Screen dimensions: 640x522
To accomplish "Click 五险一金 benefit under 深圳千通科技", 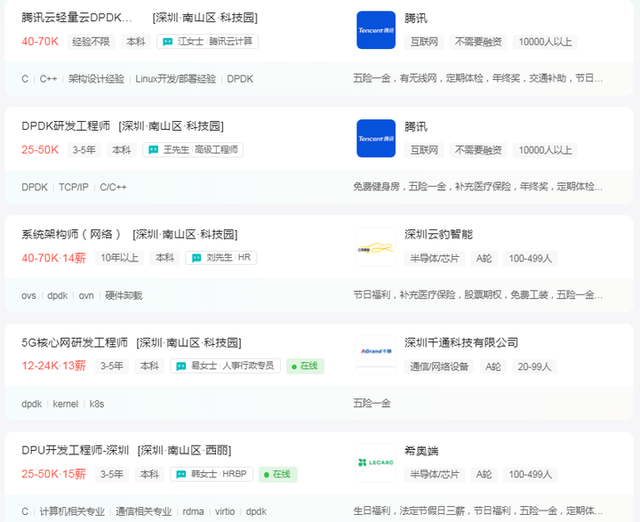I will click(x=372, y=403).
